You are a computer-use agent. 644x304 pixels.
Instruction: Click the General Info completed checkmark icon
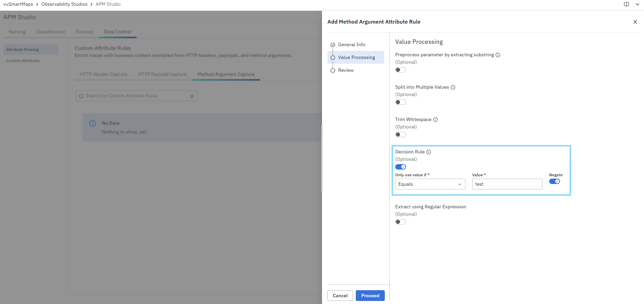click(x=333, y=45)
